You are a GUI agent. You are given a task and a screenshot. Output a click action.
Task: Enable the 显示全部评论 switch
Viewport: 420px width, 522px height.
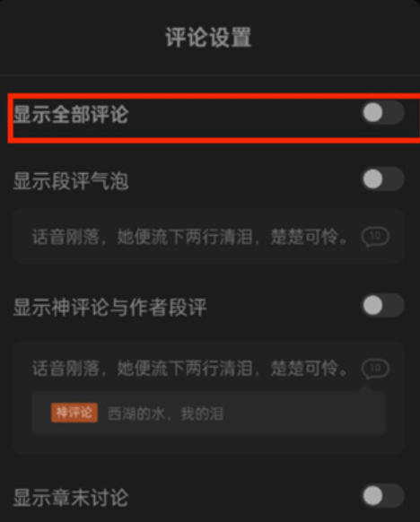(x=383, y=112)
